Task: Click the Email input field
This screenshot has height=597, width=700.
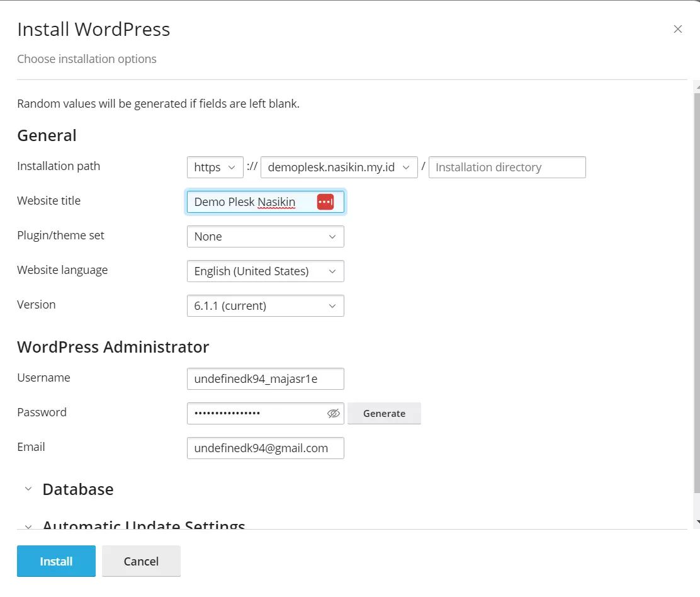Action: click(265, 448)
